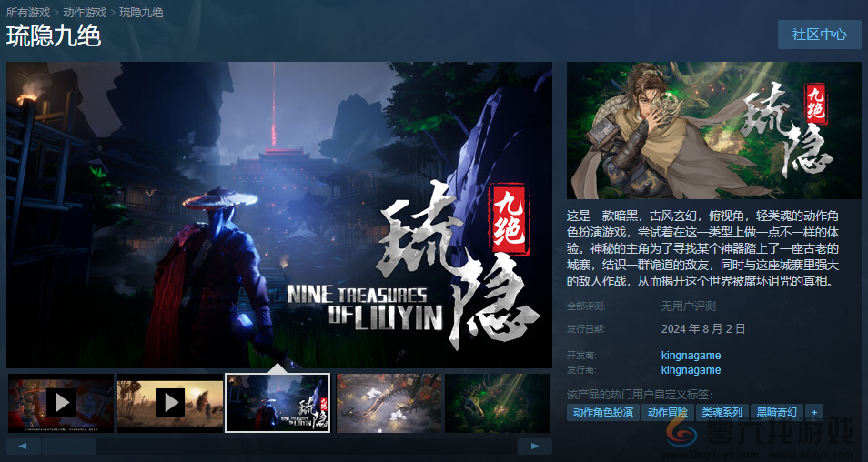This screenshot has width=868, height=462.
Task: Click the thumbnail strip scrollbar handle
Action: [68, 447]
